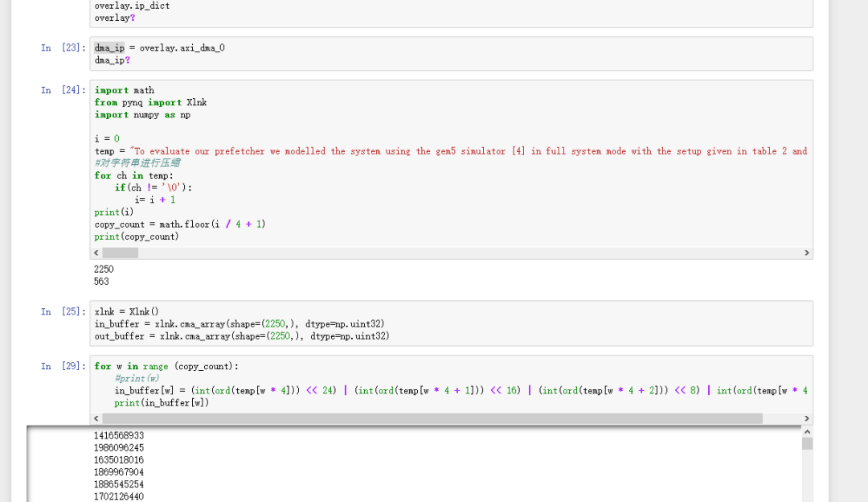Image resolution: width=868 pixels, height=502 pixels.
Task: Click the up arrow on the output scrollbar
Action: (x=807, y=431)
